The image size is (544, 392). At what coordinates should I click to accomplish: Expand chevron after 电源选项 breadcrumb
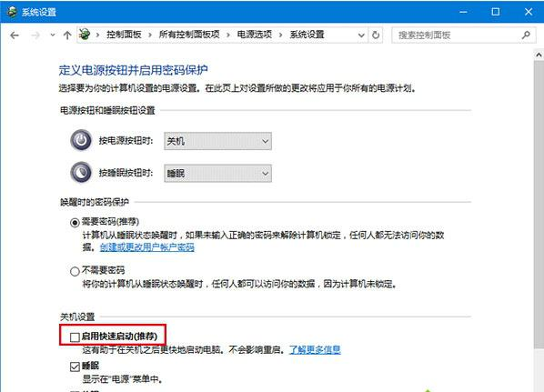click(x=281, y=35)
